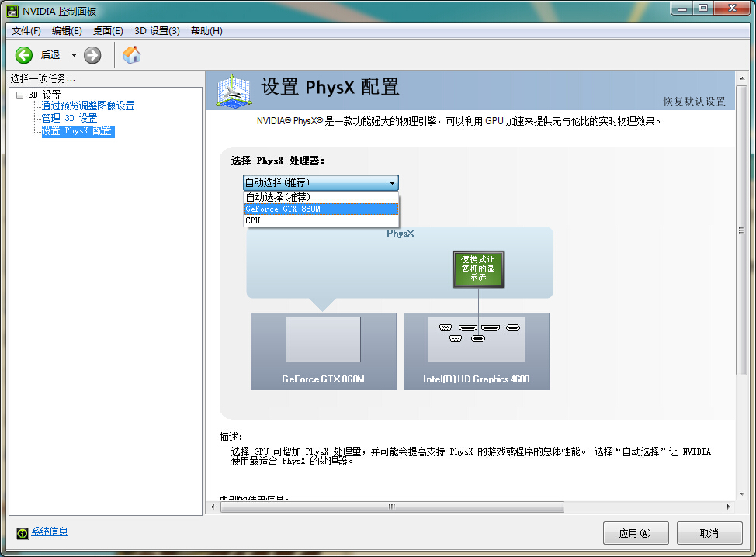Screen dimensions: 756x557
Task: Click the horizontal scrollbar right arrow
Action: tap(729, 507)
